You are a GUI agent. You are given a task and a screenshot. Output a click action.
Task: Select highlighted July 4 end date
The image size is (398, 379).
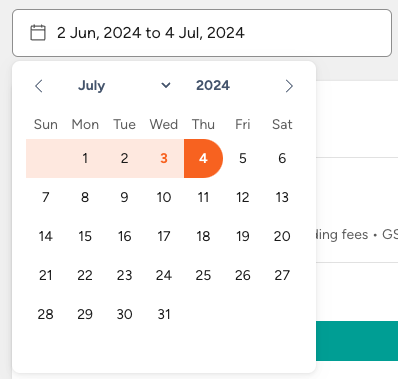click(x=203, y=158)
